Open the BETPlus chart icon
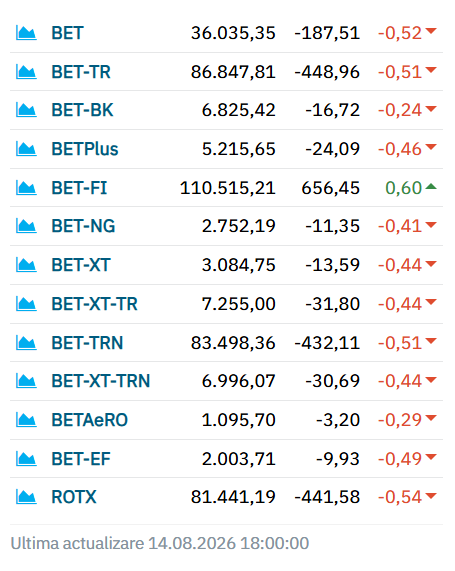 pos(26,149)
